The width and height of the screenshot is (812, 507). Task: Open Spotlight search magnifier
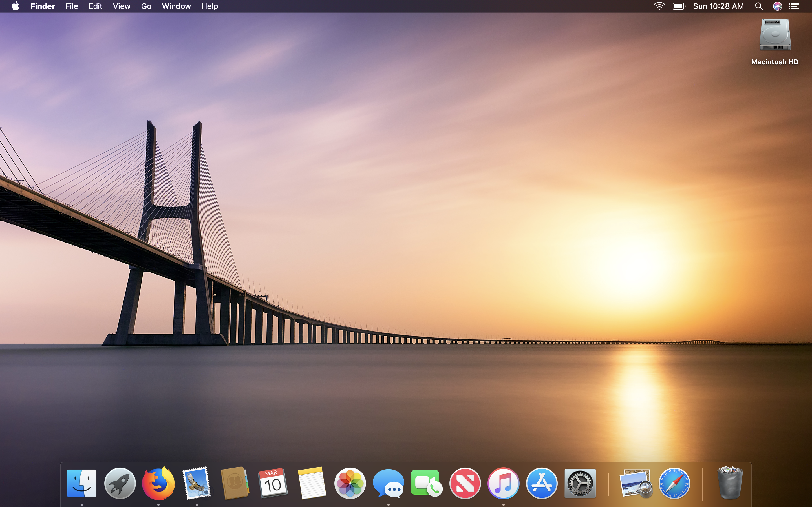click(759, 6)
